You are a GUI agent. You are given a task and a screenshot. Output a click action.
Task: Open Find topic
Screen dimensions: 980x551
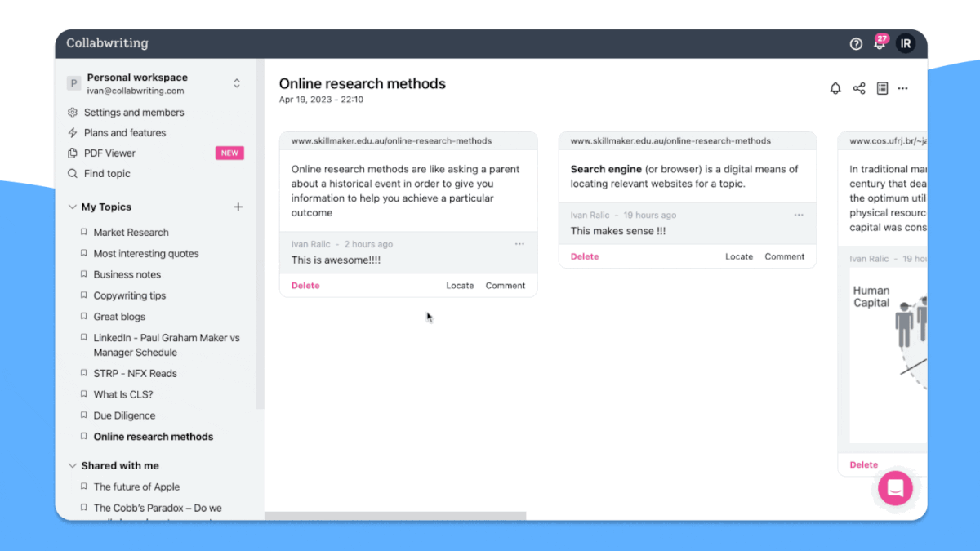pyautogui.click(x=107, y=174)
